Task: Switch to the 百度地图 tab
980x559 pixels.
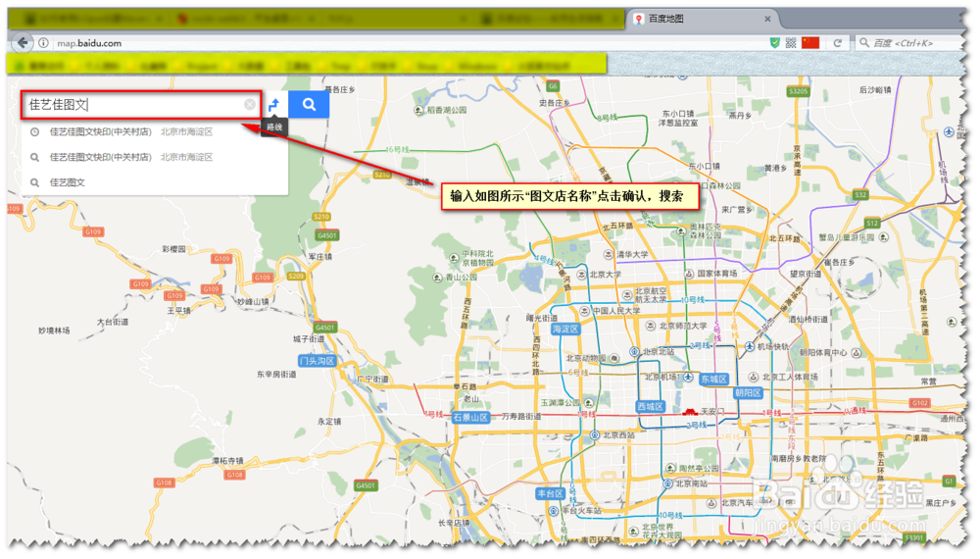Action: point(703,19)
